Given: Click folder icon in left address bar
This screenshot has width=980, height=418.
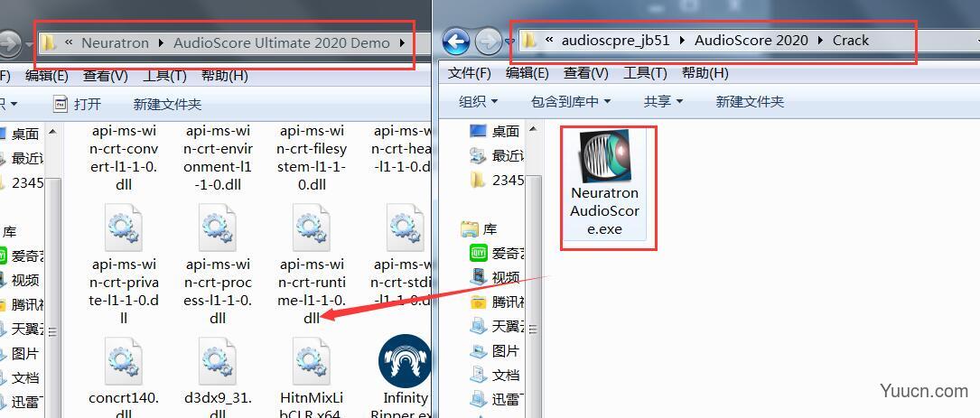Looking at the screenshot, I should click(x=49, y=43).
